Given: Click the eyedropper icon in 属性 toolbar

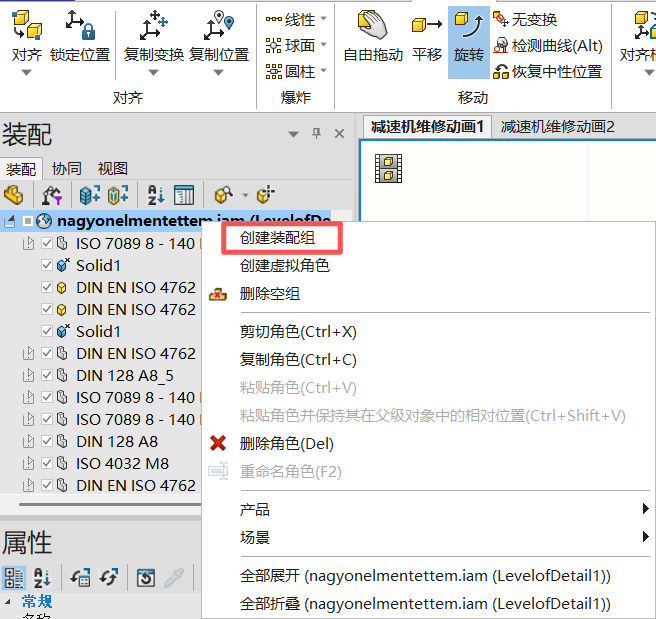Looking at the screenshot, I should click(x=174, y=578).
